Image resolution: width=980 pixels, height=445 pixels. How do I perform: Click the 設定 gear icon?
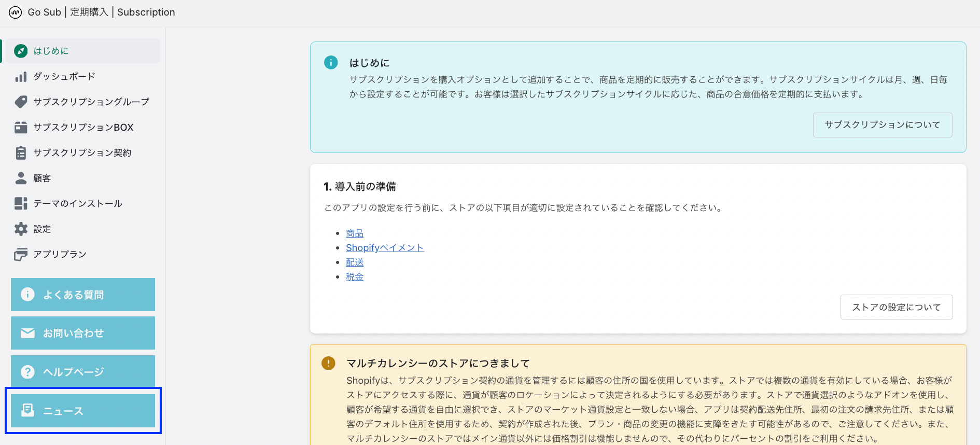[x=21, y=229]
